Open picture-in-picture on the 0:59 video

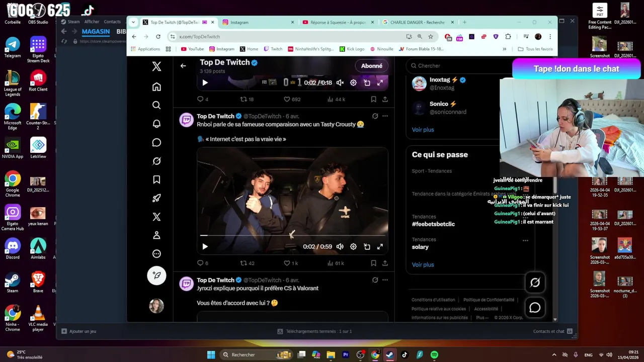(367, 247)
